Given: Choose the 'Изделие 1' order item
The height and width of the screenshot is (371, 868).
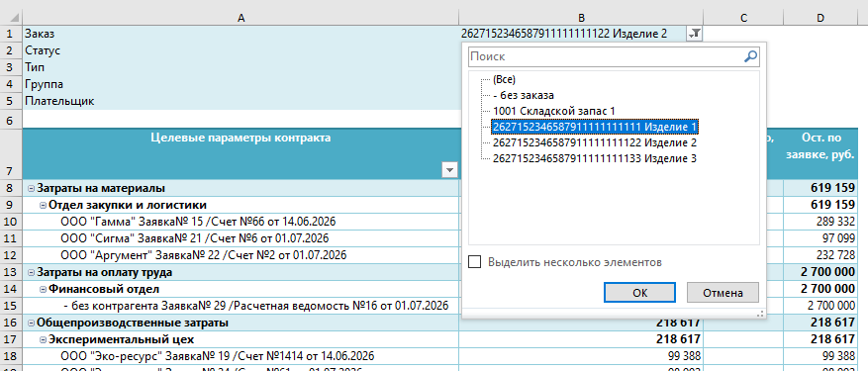Looking at the screenshot, I should 595,127.
